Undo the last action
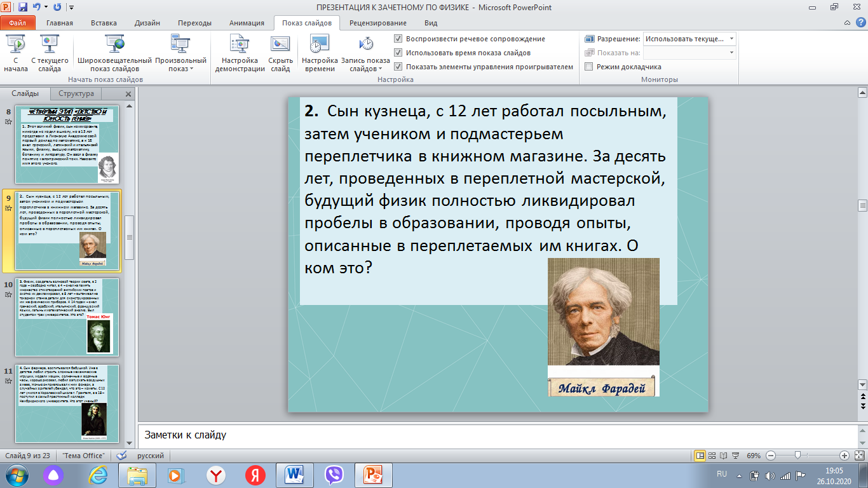This screenshot has width=868, height=488. (x=37, y=8)
